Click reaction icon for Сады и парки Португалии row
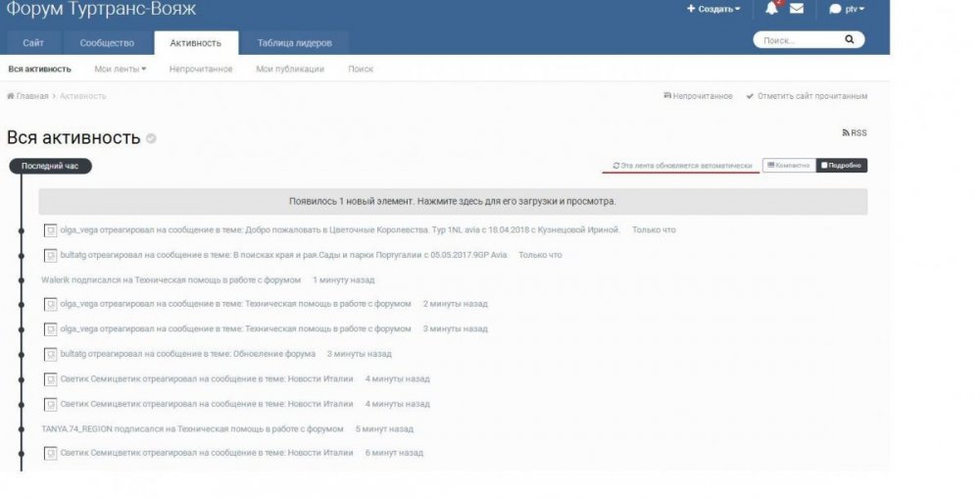Screen dimensions: 980x499 point(51,256)
